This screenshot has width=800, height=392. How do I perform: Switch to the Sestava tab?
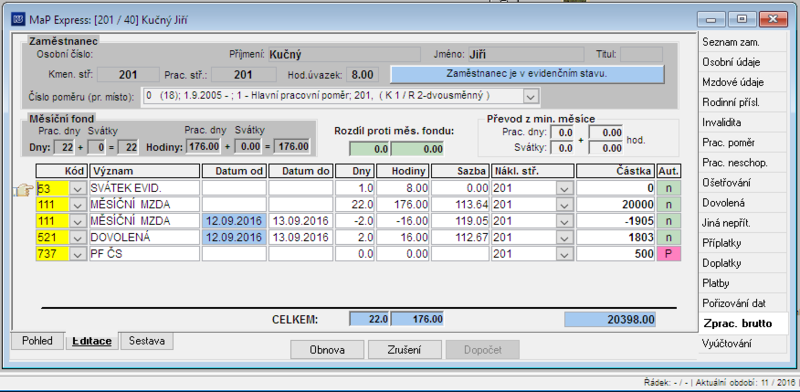tap(146, 340)
